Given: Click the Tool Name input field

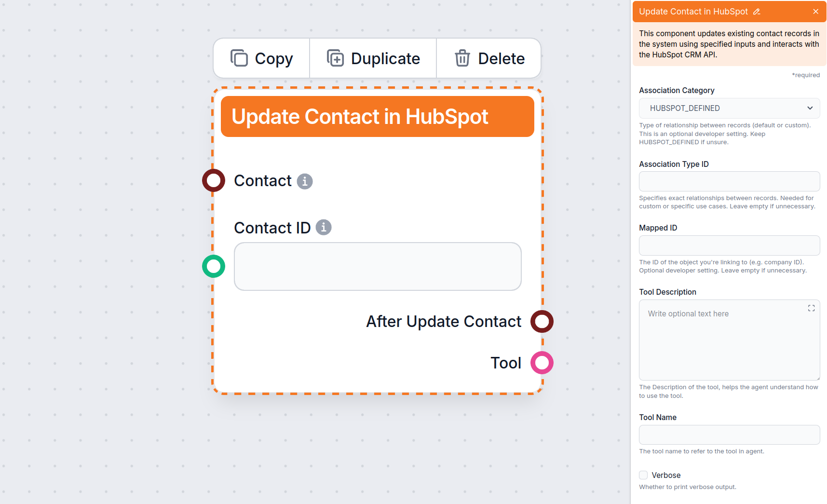Looking at the screenshot, I should (x=729, y=435).
